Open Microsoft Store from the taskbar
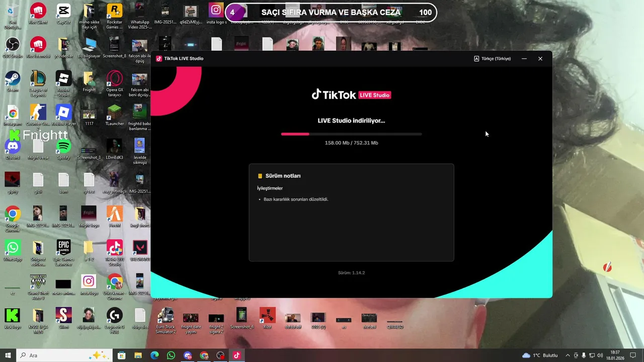The height and width of the screenshot is (362, 644). pyautogui.click(x=121, y=355)
